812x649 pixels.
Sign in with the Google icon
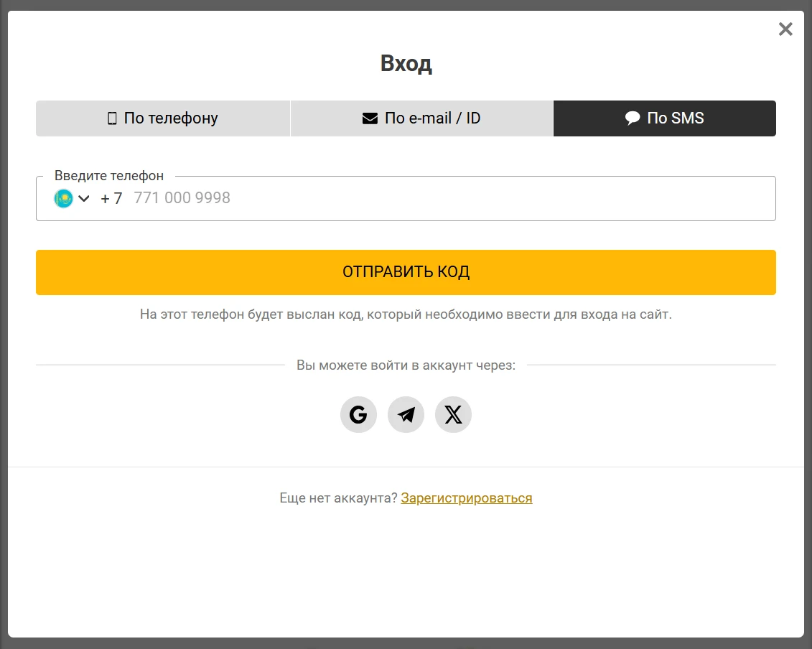pyautogui.click(x=358, y=414)
